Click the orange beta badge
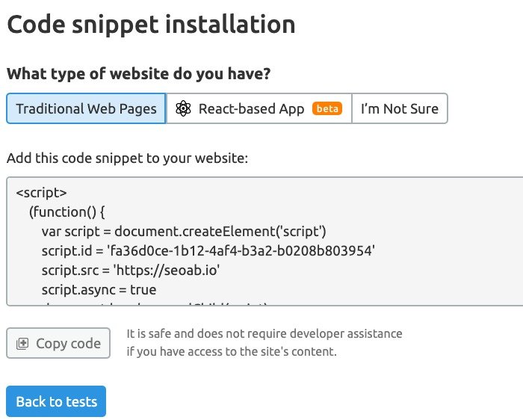This screenshot has height=420, width=523. 327,108
